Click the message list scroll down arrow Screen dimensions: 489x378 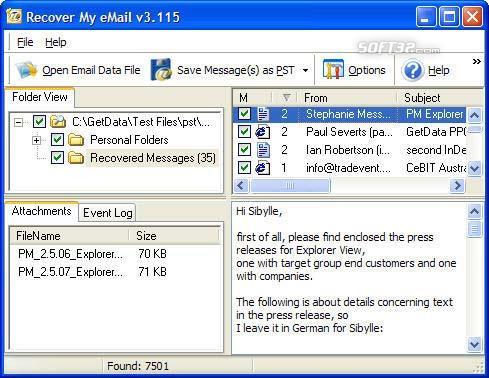475,168
